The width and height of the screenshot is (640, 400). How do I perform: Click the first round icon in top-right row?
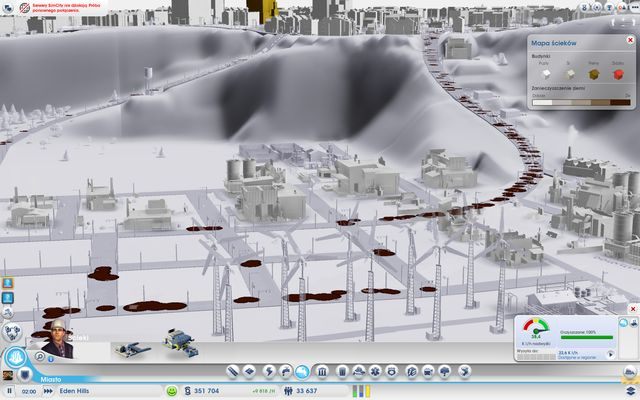click(x=584, y=7)
